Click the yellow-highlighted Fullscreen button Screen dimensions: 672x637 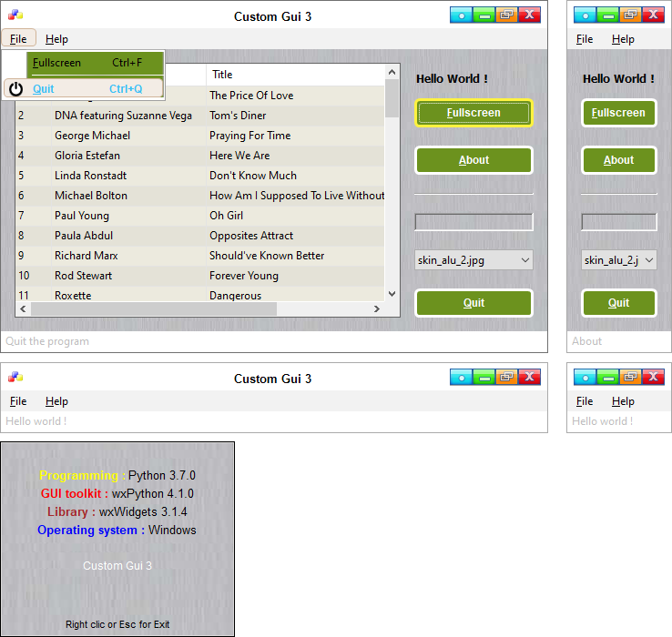[x=473, y=113]
